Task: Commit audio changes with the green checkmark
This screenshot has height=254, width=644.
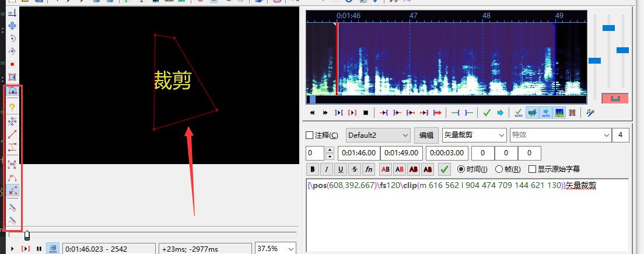Action: point(487,113)
